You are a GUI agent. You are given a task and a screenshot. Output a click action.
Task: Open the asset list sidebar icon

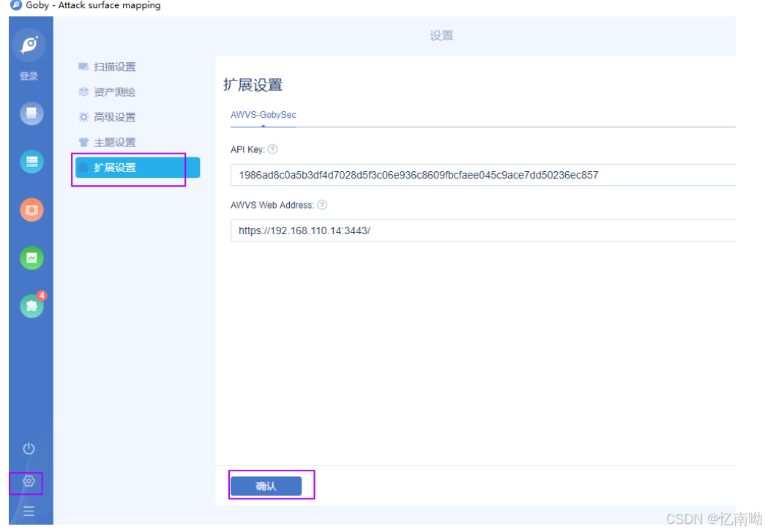31,162
